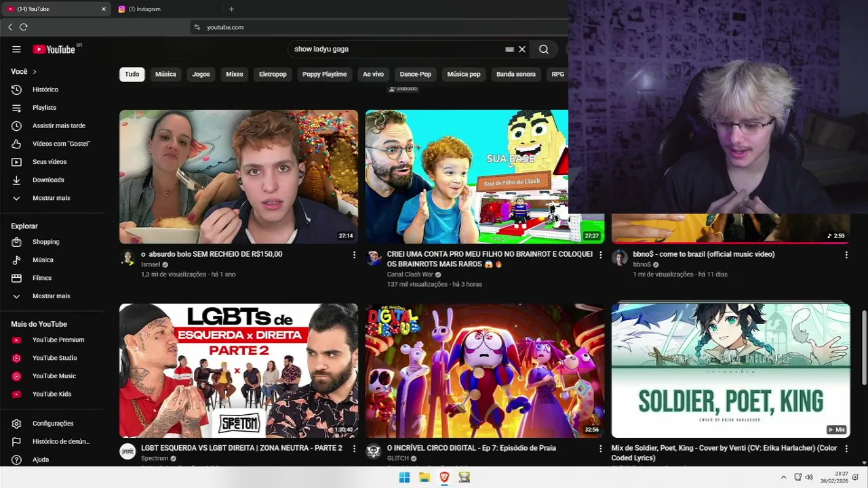
Task: Select the Música filter chip
Action: pos(165,75)
